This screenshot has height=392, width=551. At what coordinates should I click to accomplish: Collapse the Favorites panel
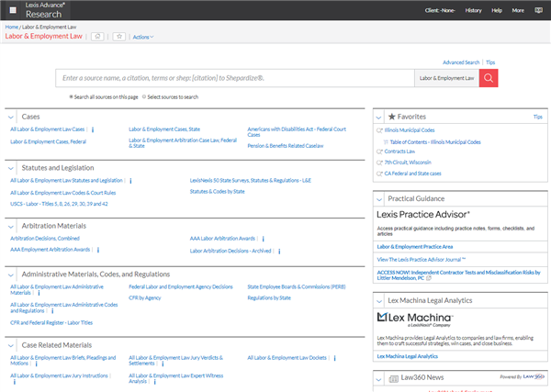pos(378,118)
